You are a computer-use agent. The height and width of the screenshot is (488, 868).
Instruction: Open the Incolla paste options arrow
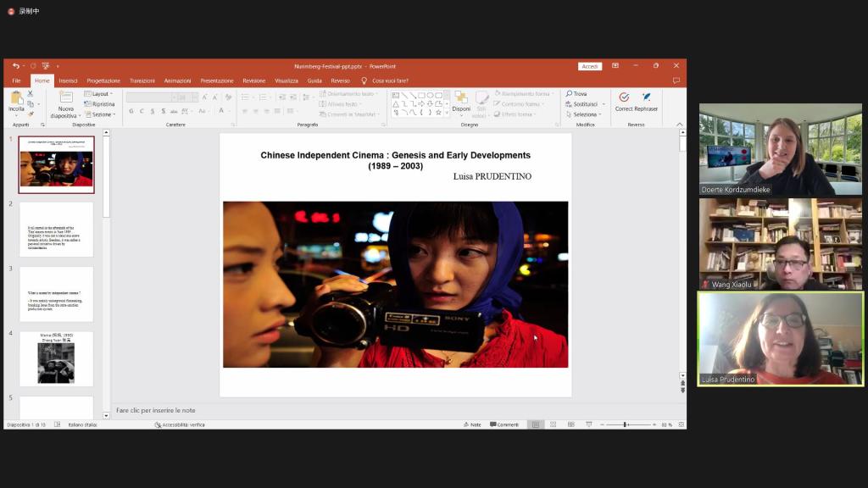tap(16, 115)
